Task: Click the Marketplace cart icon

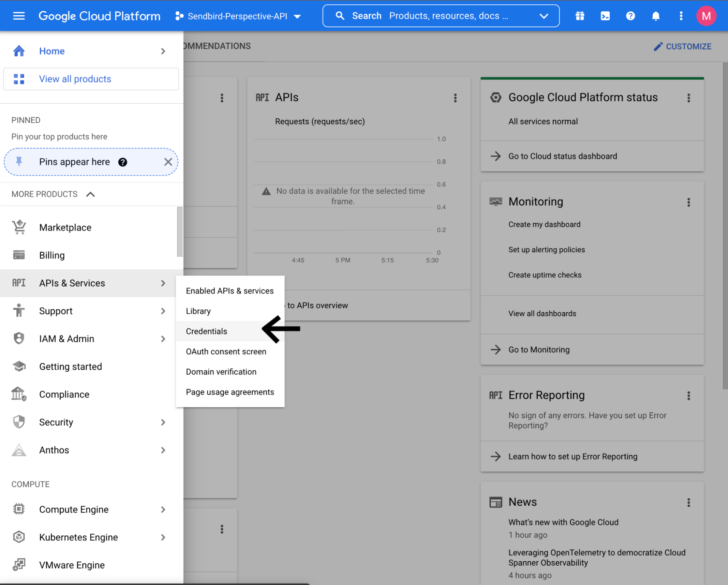Action: click(x=19, y=228)
